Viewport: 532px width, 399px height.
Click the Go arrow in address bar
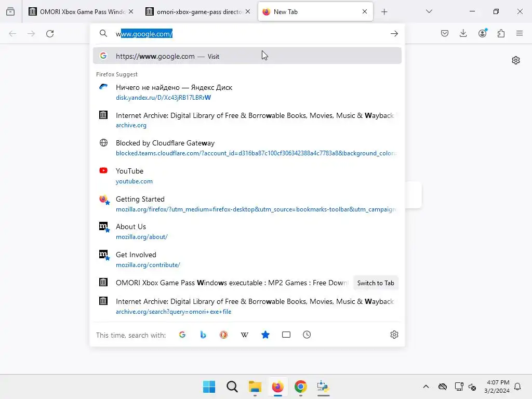coord(394,34)
